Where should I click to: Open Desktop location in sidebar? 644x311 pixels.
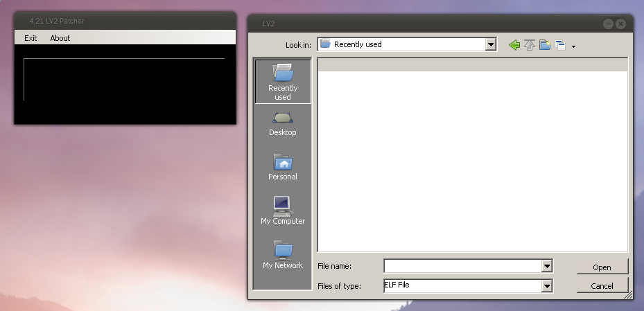coord(283,123)
